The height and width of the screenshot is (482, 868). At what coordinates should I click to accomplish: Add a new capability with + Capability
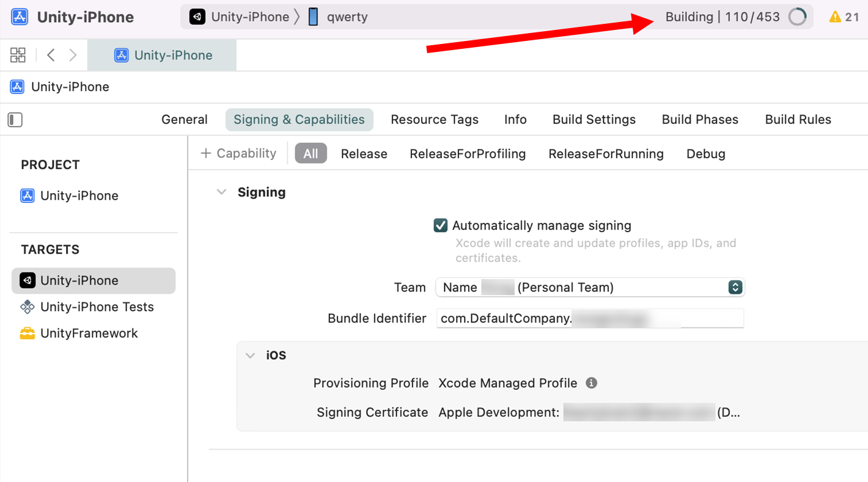pos(238,153)
